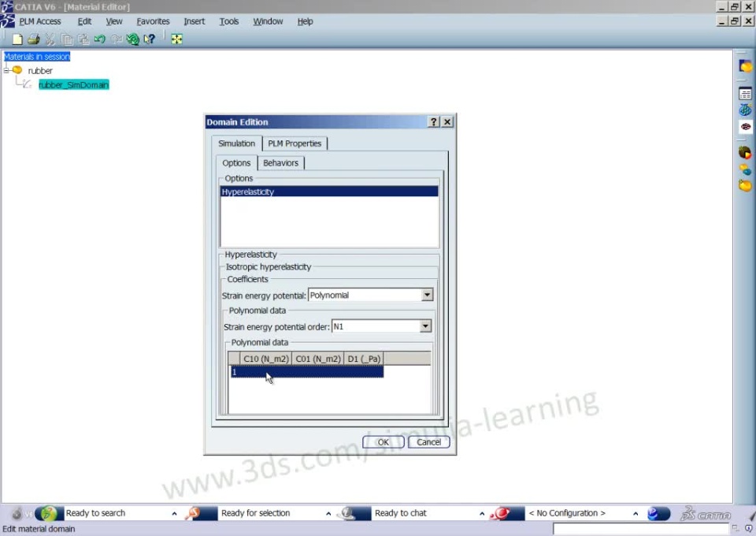The width and height of the screenshot is (756, 536).
Task: Open the View menu
Action: coord(114,21)
